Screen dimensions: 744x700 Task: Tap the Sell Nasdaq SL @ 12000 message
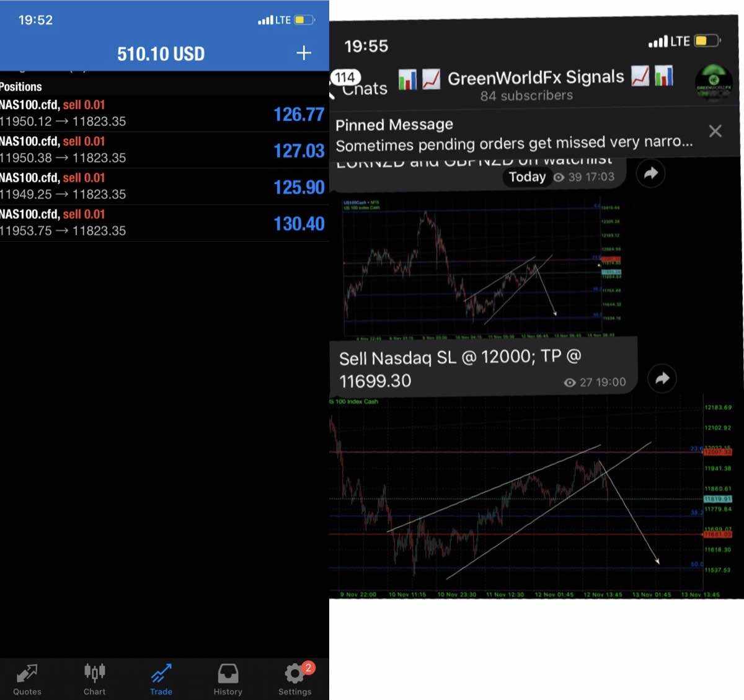click(483, 369)
